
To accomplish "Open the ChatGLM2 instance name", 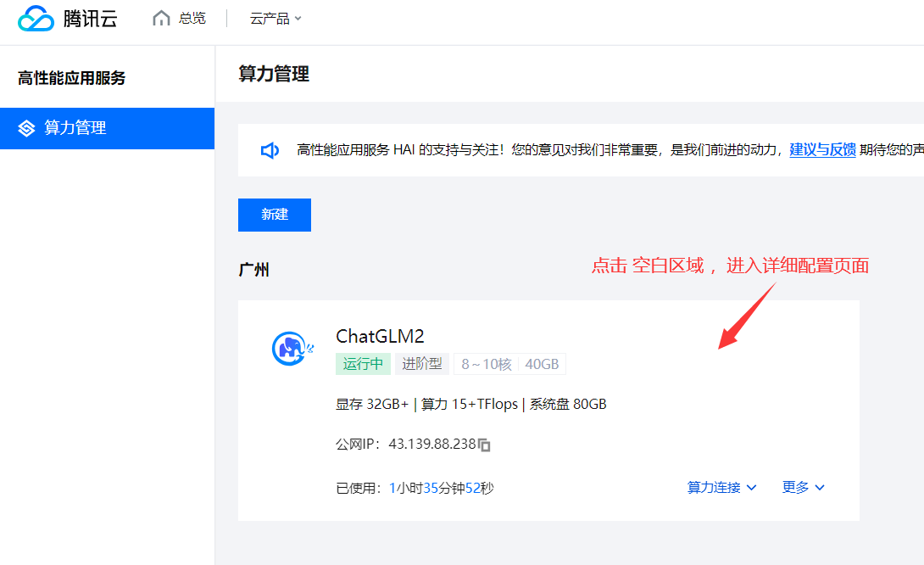I will (380, 336).
